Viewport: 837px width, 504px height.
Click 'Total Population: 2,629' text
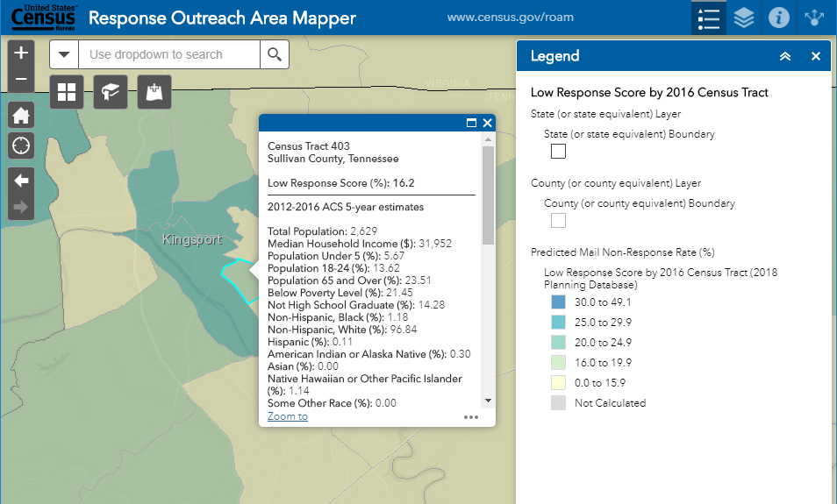[322, 231]
